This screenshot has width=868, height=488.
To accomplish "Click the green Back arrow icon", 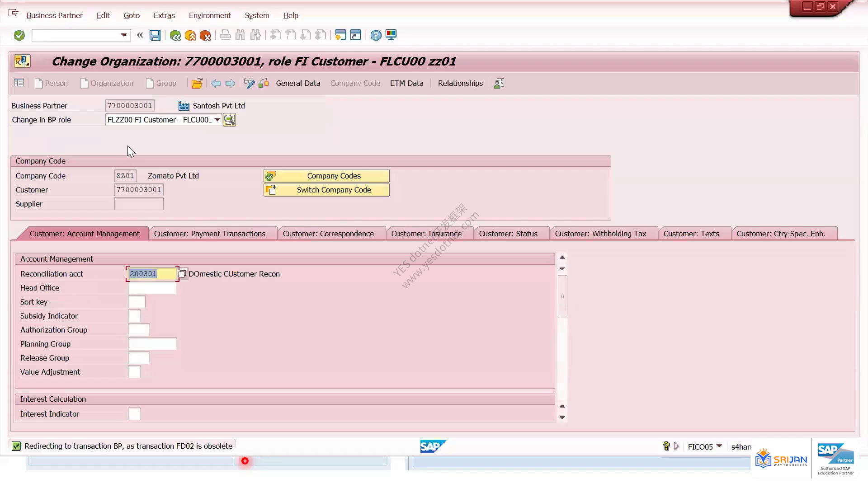I will pyautogui.click(x=175, y=35).
